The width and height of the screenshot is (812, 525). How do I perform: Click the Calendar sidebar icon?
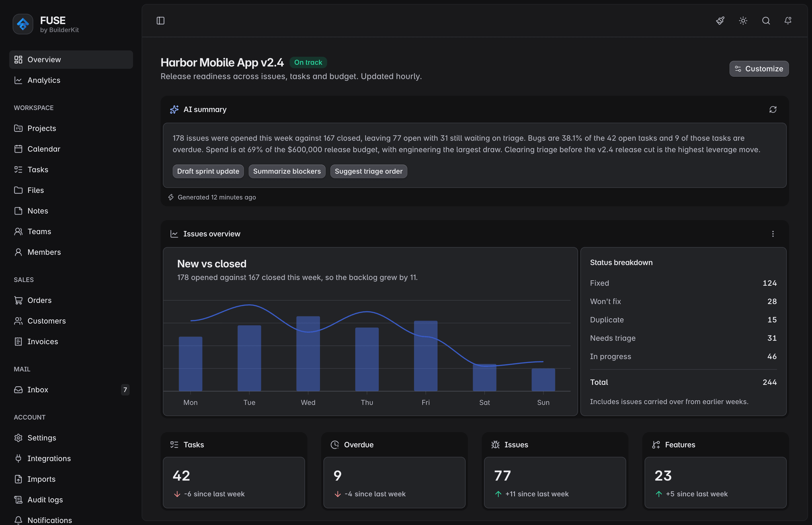18,149
